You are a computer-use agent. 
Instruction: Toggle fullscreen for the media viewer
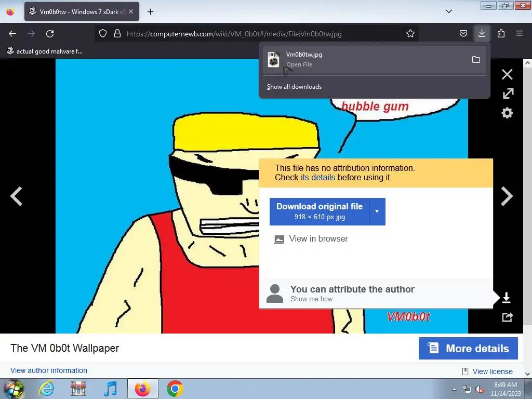tap(508, 94)
